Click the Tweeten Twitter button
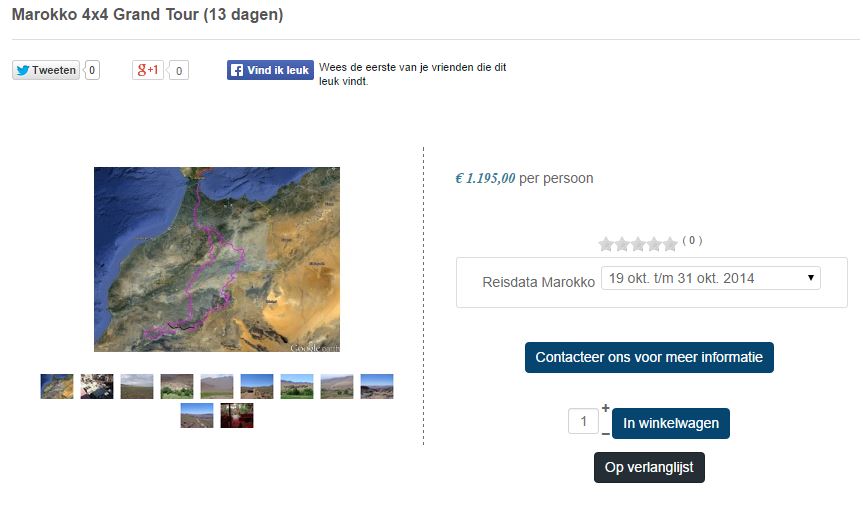This screenshot has width=863, height=514. click(x=46, y=70)
